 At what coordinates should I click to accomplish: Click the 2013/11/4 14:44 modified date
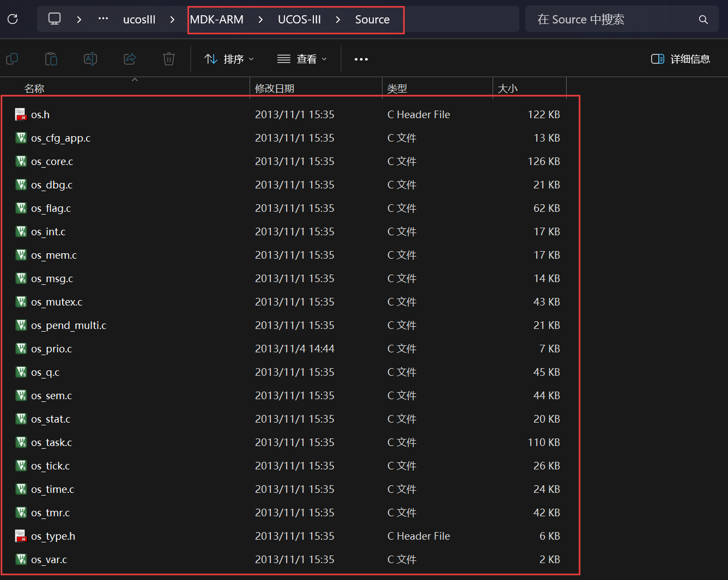tap(295, 349)
